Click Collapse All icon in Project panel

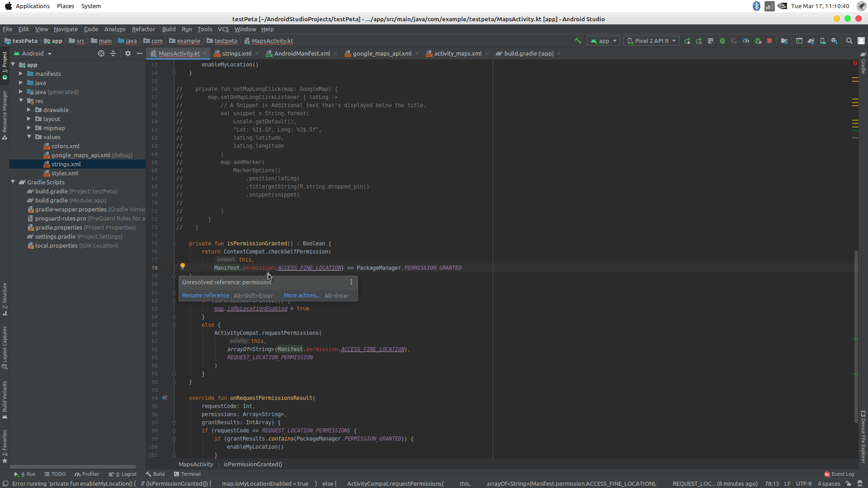click(x=113, y=53)
